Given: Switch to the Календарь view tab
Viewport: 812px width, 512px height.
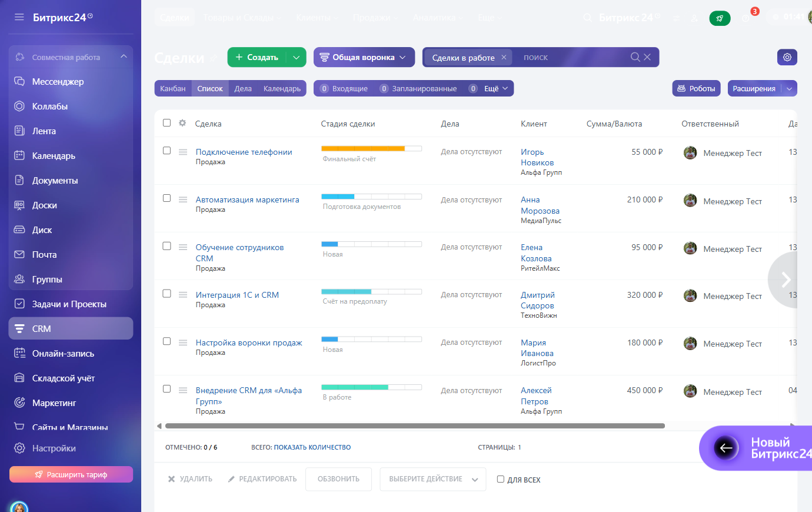Looking at the screenshot, I should (x=282, y=88).
